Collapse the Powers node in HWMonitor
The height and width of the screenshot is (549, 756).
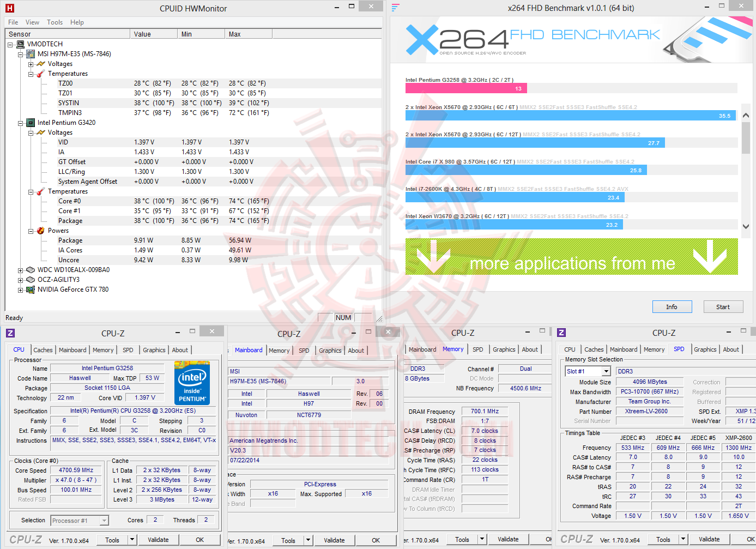point(31,231)
